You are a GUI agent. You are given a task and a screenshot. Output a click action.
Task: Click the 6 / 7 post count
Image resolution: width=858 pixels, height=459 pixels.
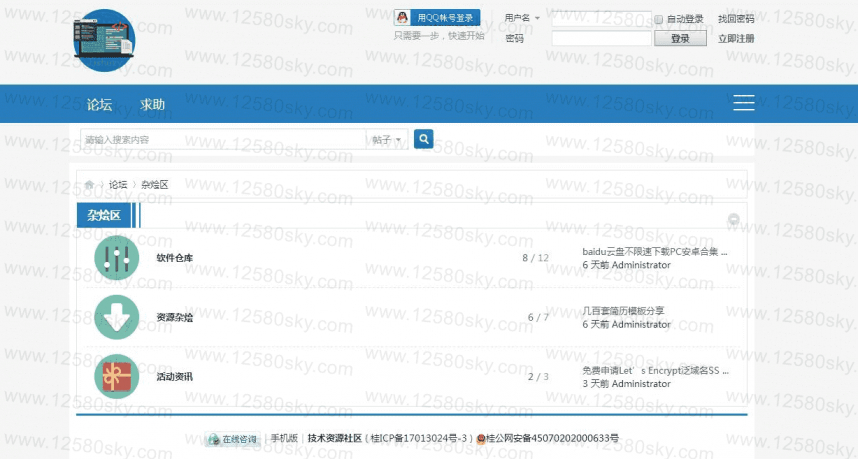pos(538,317)
